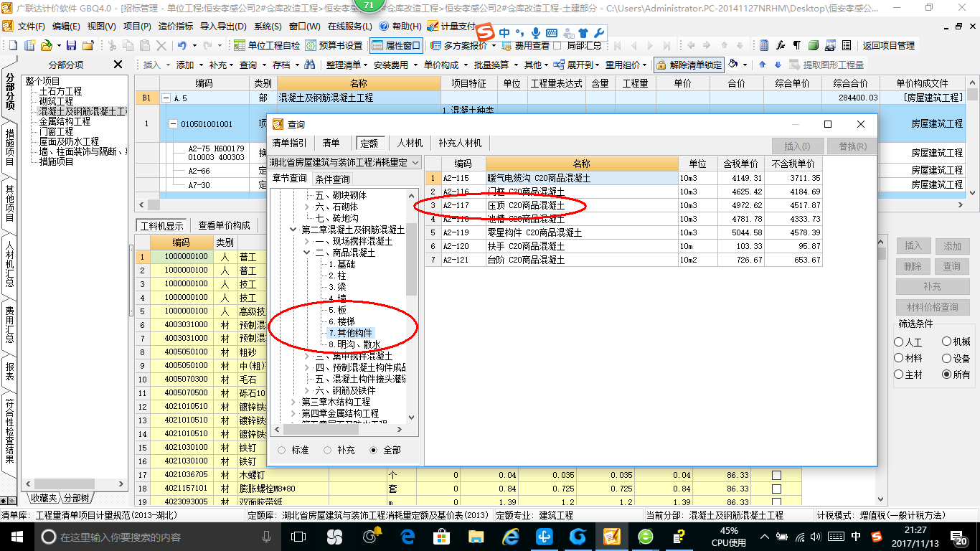Select the 台阶 C20商品混凝土 row
Screen dimensions: 980x551
pyautogui.click(x=623, y=260)
